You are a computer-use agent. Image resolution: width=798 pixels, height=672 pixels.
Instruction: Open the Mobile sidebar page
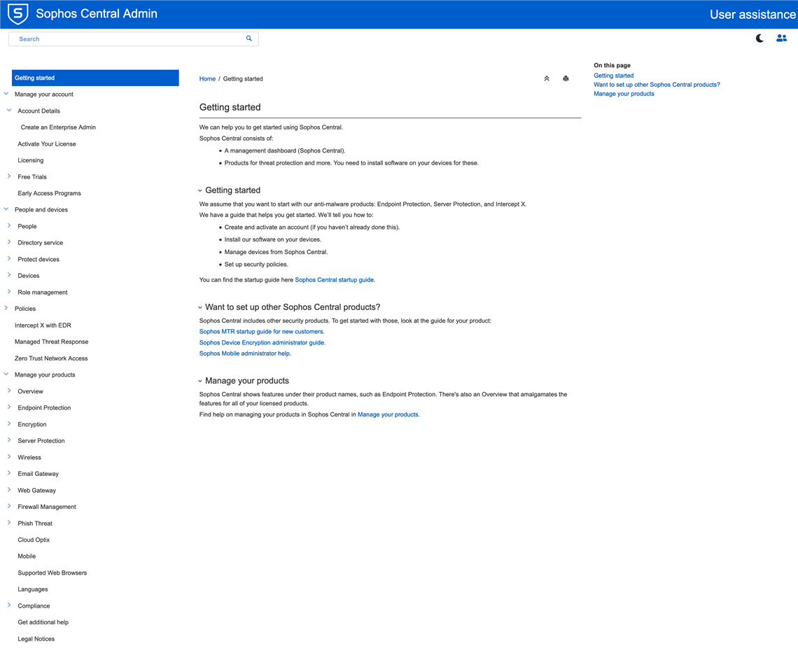point(27,556)
